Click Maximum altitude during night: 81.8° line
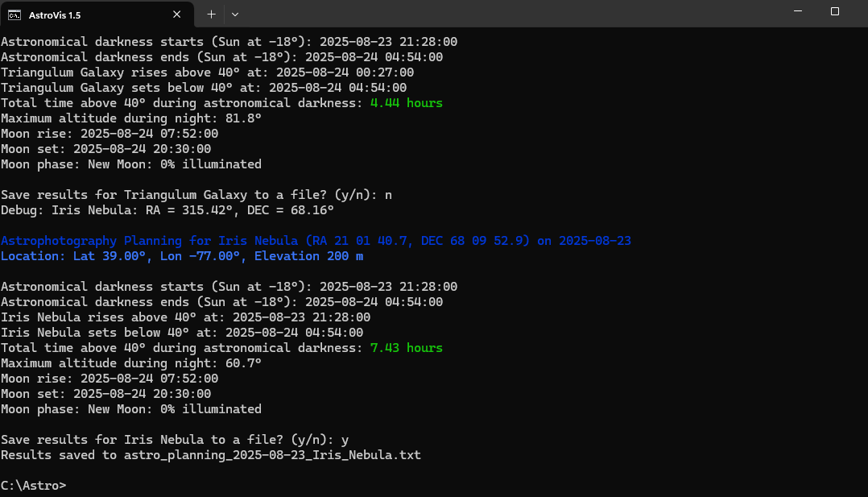 pyautogui.click(x=131, y=118)
